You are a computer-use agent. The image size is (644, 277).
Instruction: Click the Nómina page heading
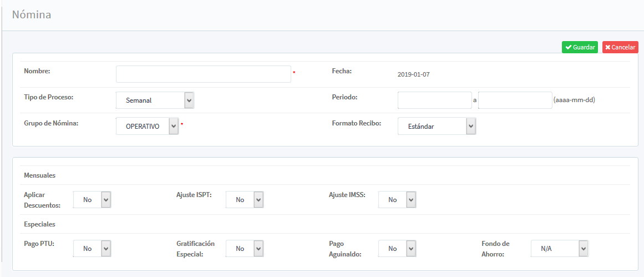click(32, 15)
